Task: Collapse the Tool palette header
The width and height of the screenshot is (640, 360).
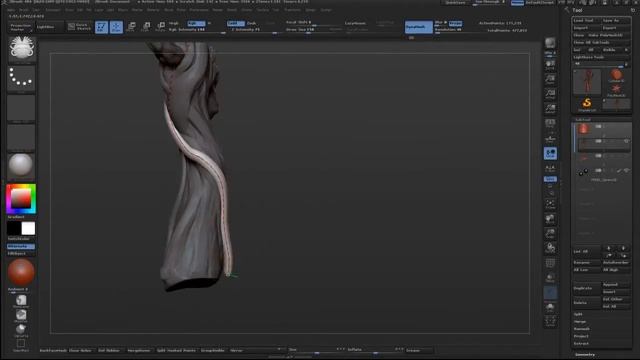Action: click(x=577, y=10)
